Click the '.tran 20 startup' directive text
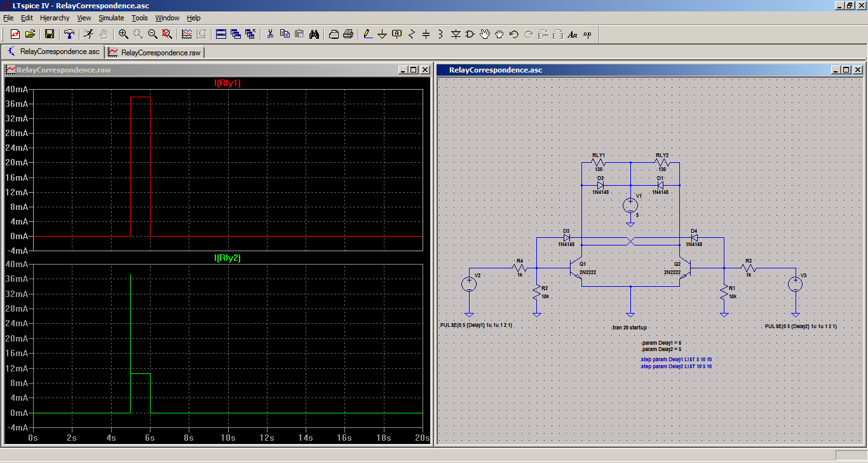868x463 pixels. coord(628,328)
